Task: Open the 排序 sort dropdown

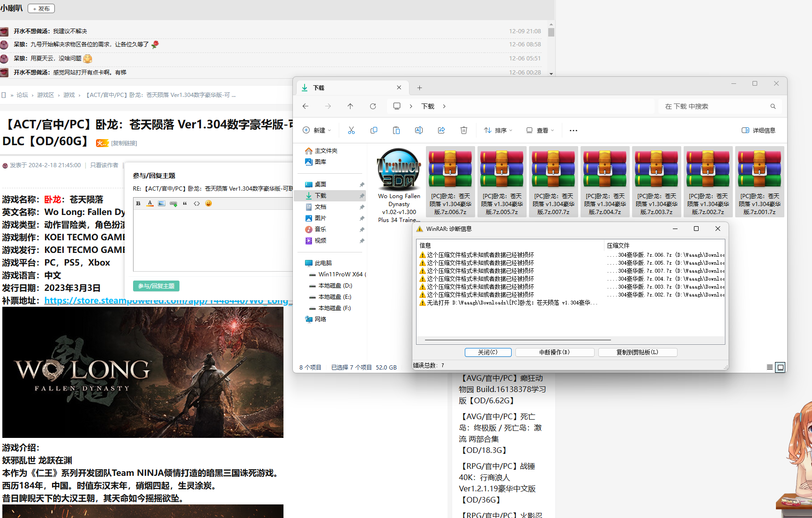Action: pos(499,130)
